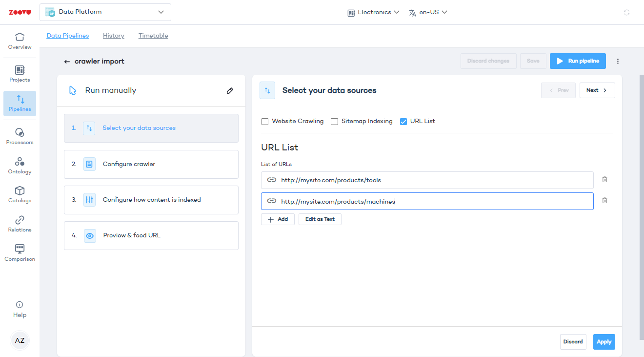This screenshot has height=357, width=644.
Task: Check the Sitemap Indexing option
Action: coord(334,122)
